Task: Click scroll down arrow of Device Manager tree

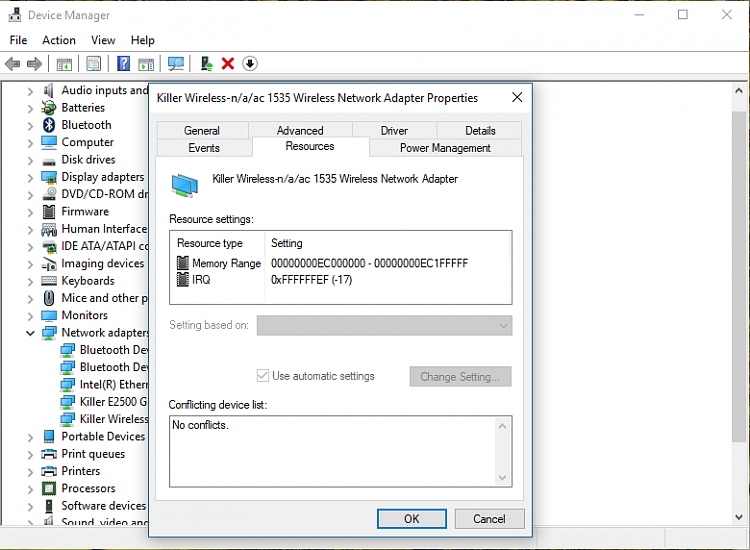Action: (x=739, y=517)
